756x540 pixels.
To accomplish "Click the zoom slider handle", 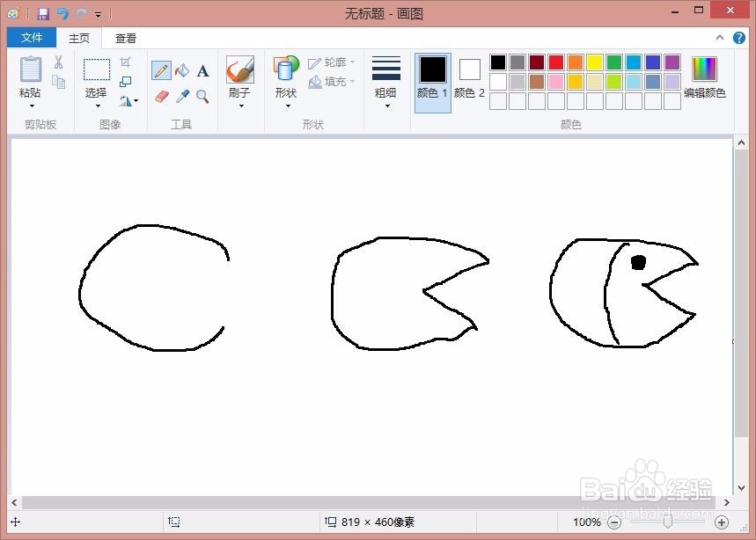I will 668,522.
